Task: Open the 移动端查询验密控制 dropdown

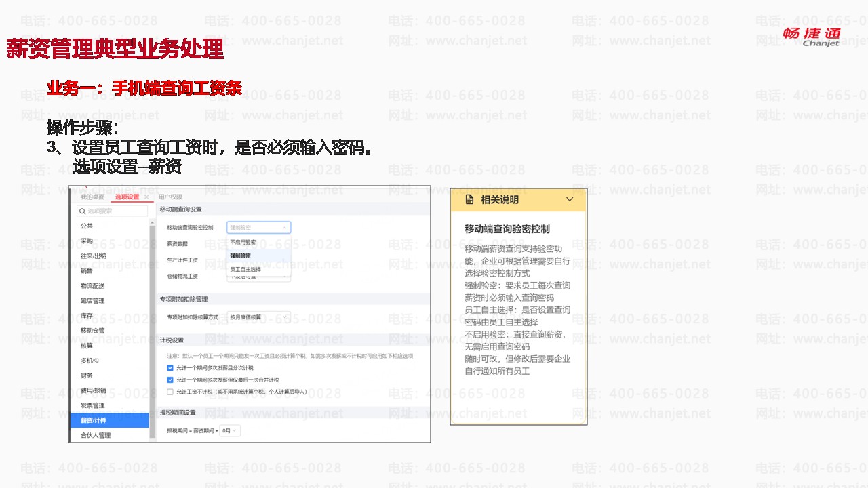Action: pyautogui.click(x=258, y=228)
